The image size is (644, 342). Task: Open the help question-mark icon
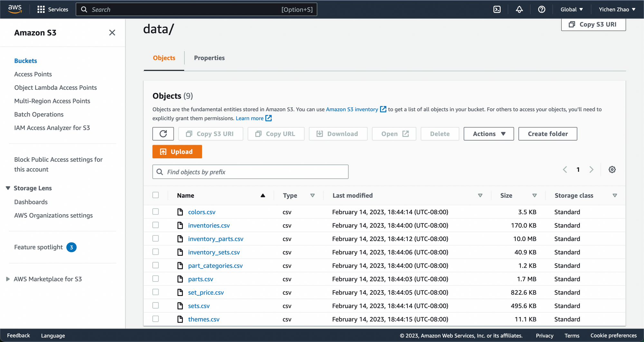[x=542, y=9]
